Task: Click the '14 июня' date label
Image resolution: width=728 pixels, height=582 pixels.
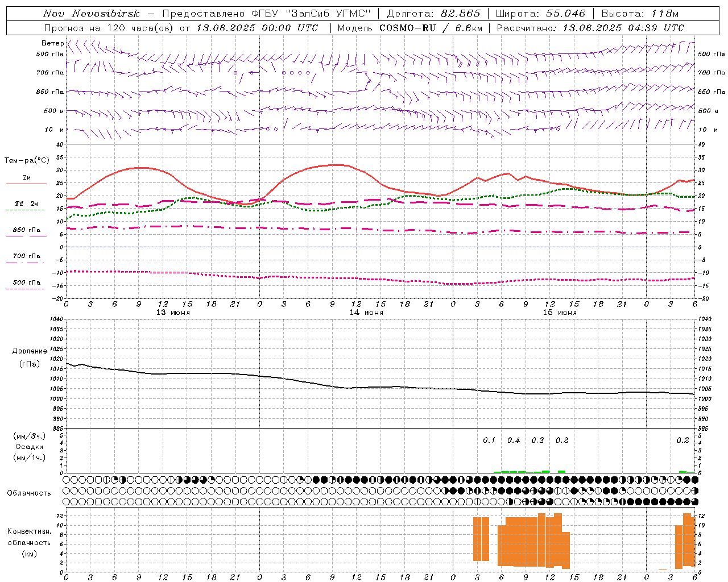Action: 366,313
